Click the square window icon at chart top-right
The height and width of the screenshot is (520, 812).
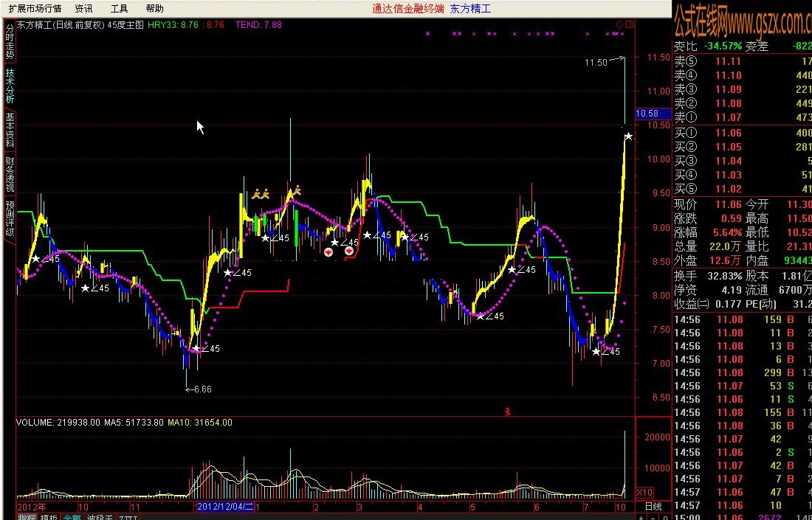click(629, 24)
